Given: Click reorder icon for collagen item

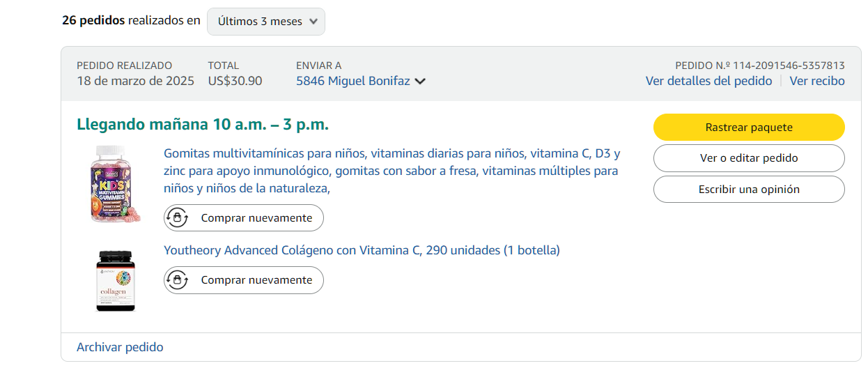Looking at the screenshot, I should tap(177, 280).
